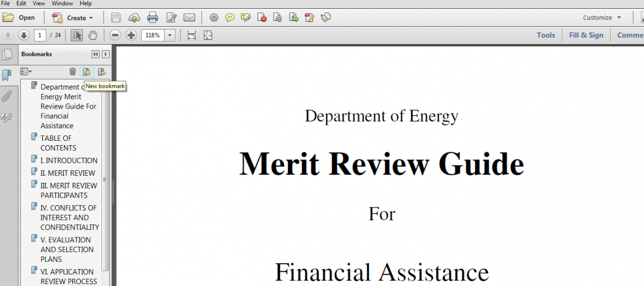Viewport: 644px width, 286px height.
Task: Click the fit width scrolling icon
Action: coord(192,35)
